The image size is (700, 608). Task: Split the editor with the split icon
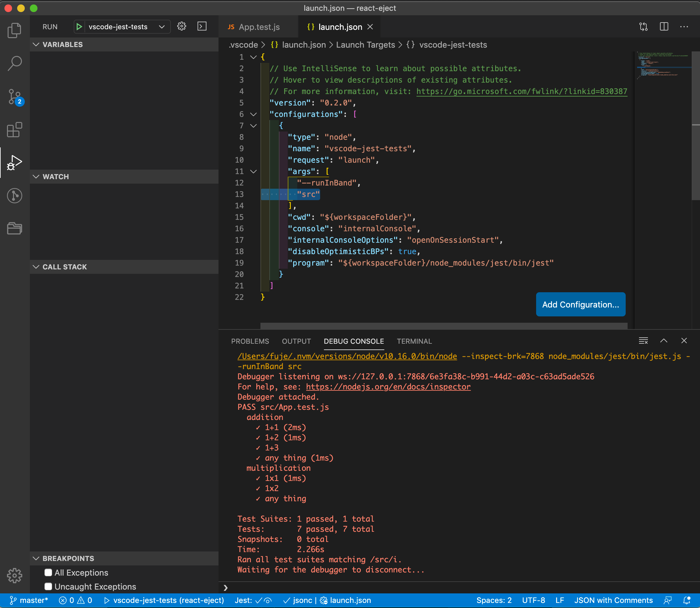point(664,26)
